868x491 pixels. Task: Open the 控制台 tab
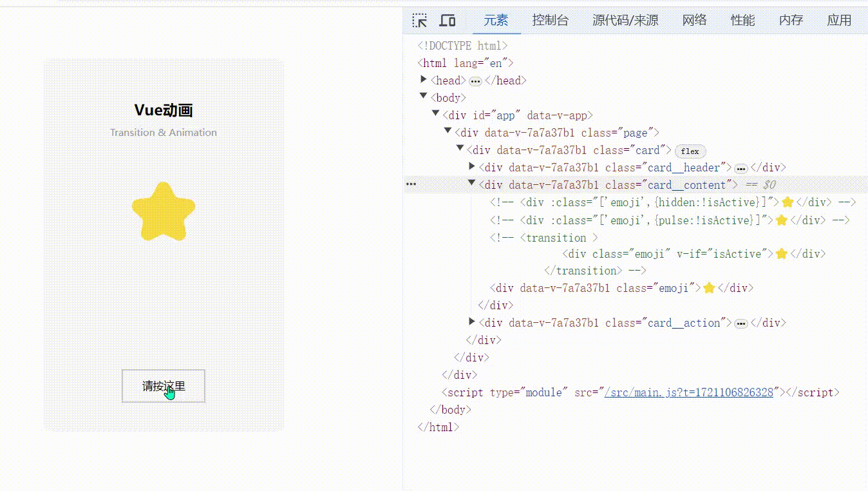click(551, 20)
